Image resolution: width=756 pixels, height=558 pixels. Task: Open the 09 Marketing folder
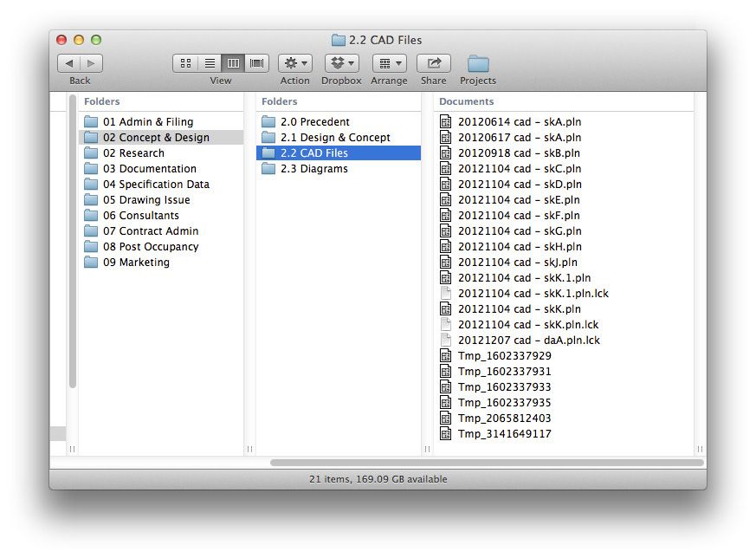[161, 263]
